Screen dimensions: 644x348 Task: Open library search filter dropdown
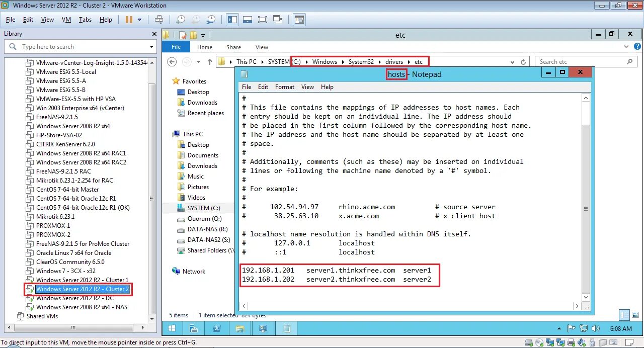[x=151, y=47]
